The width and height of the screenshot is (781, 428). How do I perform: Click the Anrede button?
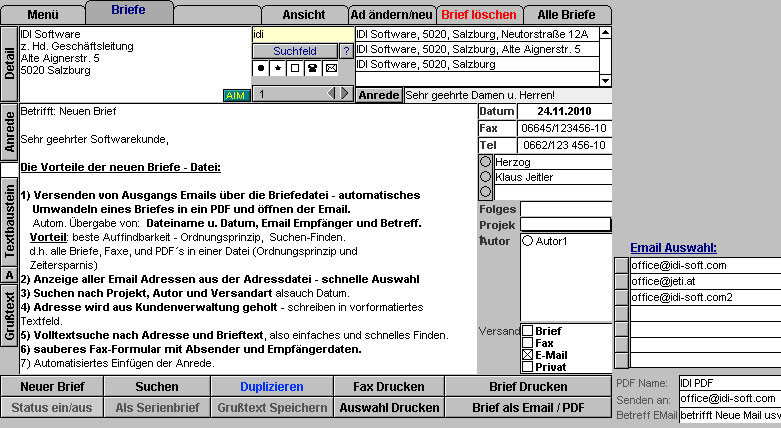[379, 95]
